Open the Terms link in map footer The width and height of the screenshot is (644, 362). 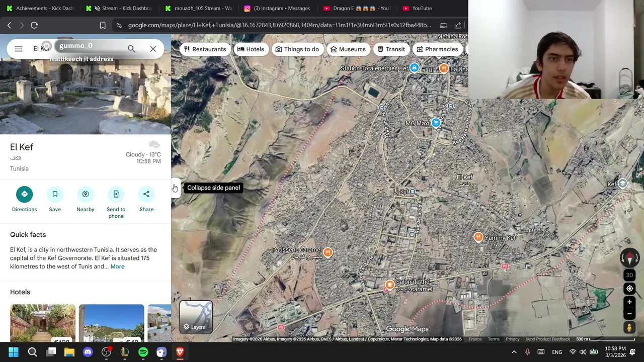(x=494, y=339)
